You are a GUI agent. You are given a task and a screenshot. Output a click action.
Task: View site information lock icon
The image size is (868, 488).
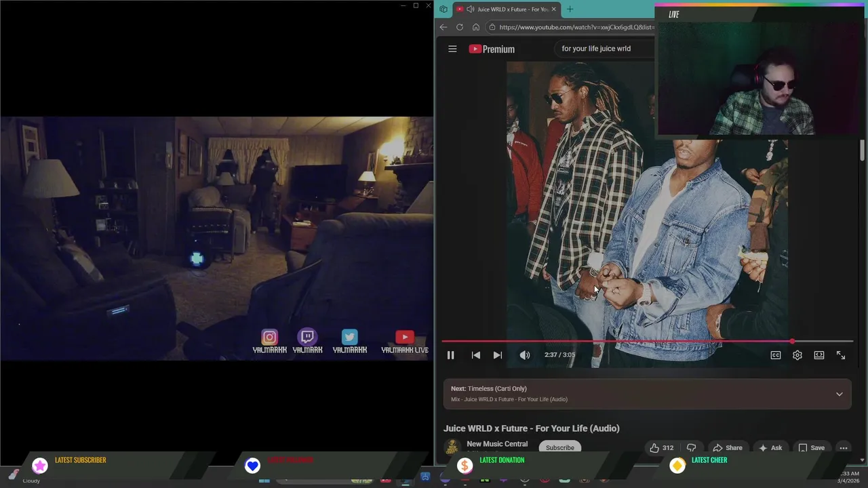coord(492,27)
